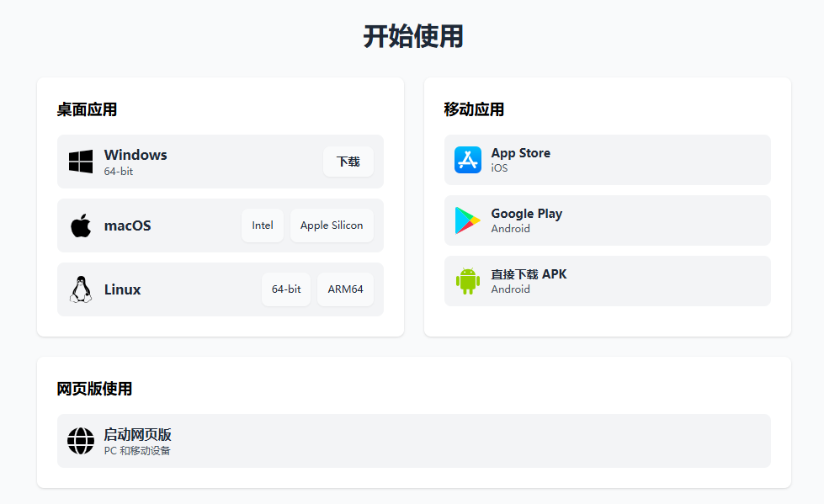Screen dimensions: 824x504
Task: Click 直接下载 APK for Android
Action: point(607,280)
